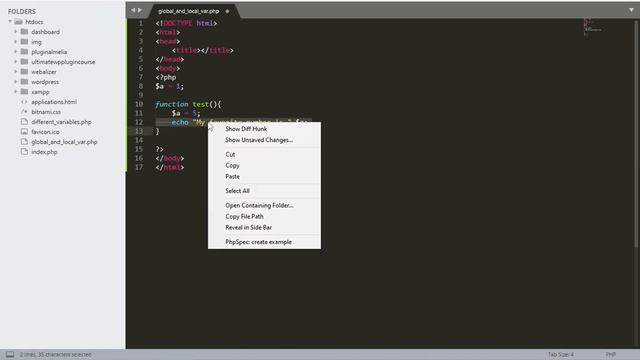Image resolution: width=640 pixels, height=360 pixels.
Task: Toggle side bar using status bar panel icon
Action: point(10,354)
